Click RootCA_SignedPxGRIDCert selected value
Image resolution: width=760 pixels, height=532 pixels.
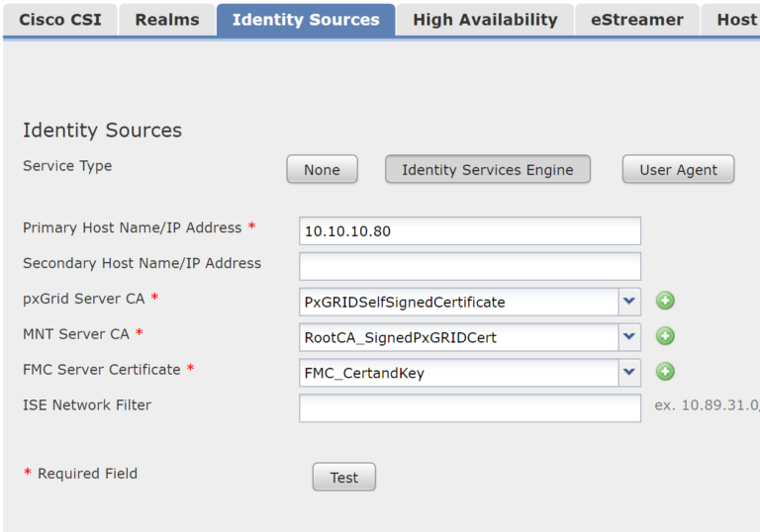401,337
